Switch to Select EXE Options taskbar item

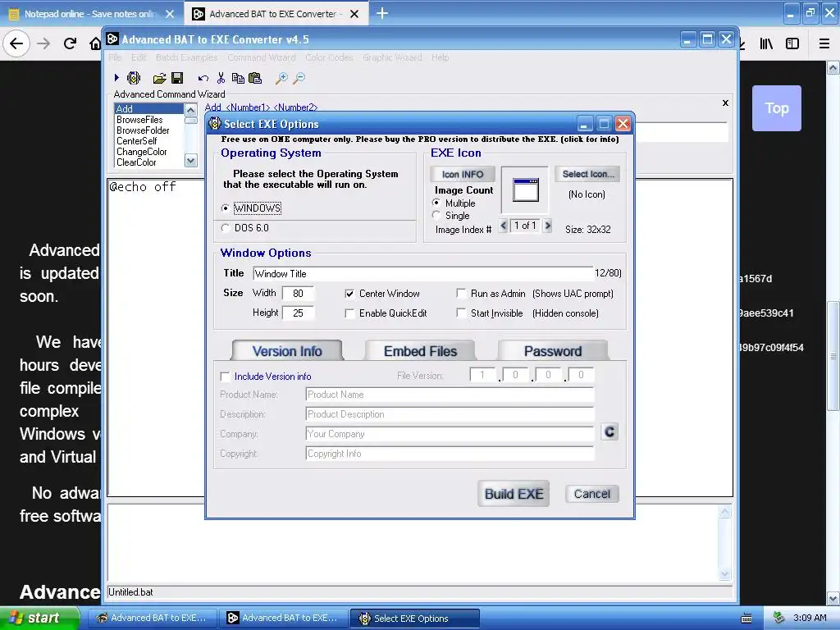click(x=414, y=619)
